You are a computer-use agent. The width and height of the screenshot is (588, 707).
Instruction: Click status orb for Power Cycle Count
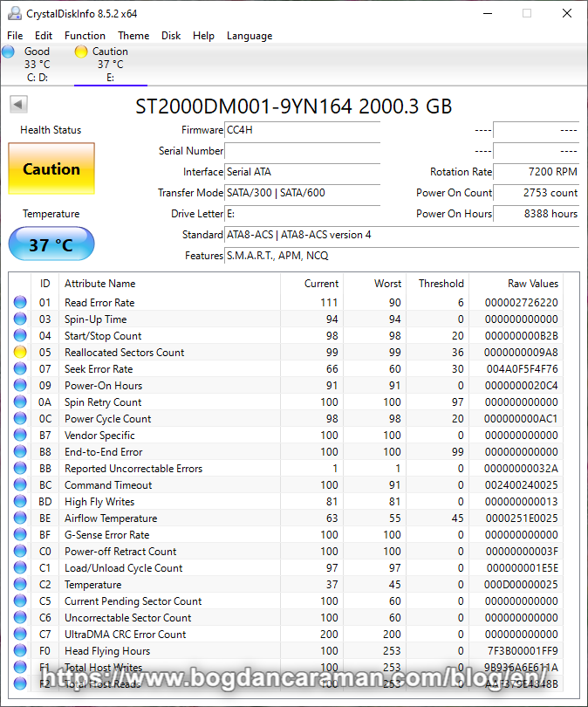[20, 418]
